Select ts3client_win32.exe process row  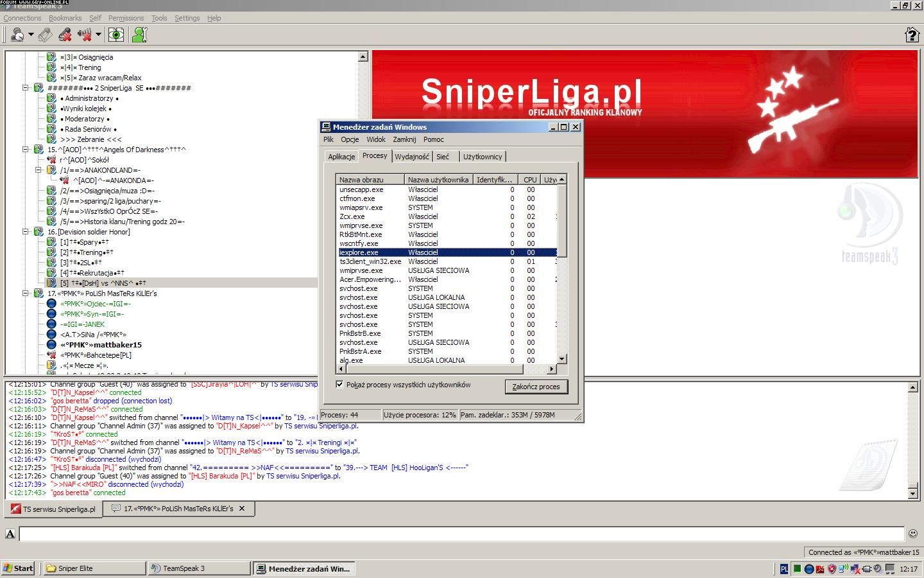click(447, 261)
